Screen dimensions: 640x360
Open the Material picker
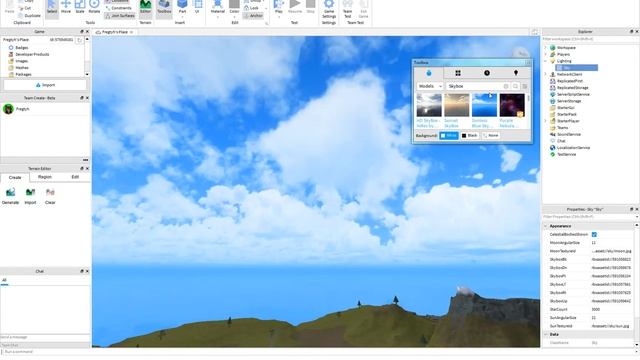point(218,7)
